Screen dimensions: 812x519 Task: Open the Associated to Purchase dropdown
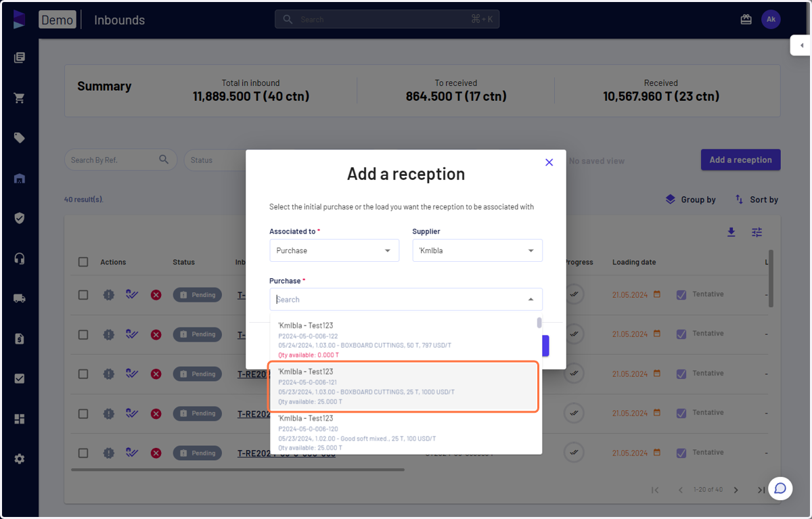point(334,250)
